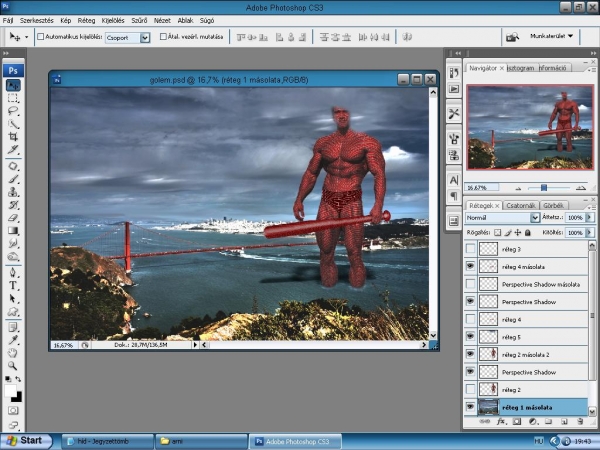Image resolution: width=600 pixels, height=450 pixels.
Task: Open the Navigator panel options menu
Action: (x=592, y=70)
